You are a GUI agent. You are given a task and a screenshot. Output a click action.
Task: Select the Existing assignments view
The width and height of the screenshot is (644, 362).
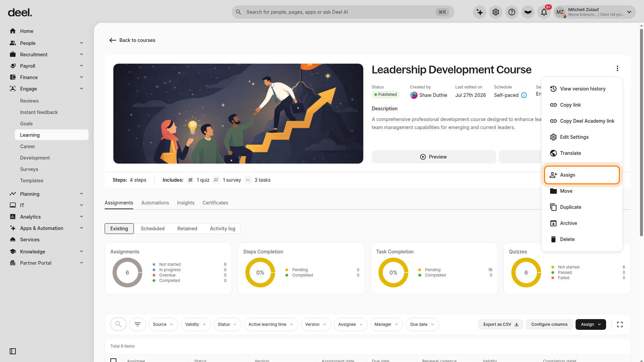point(119,229)
